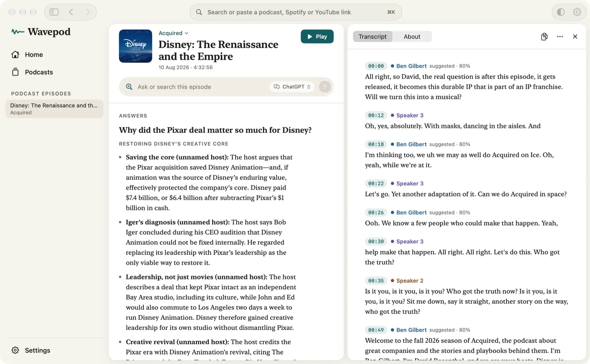The height and width of the screenshot is (364, 590).
Task: Click Ben Gilbert speaker label at 00:00
Action: coord(411,66)
